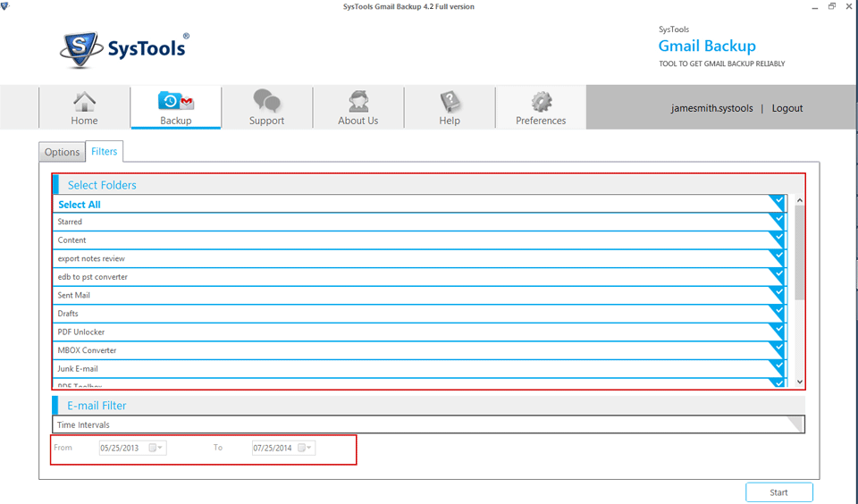Click the Home house icon
The image size is (858, 504).
tap(84, 102)
